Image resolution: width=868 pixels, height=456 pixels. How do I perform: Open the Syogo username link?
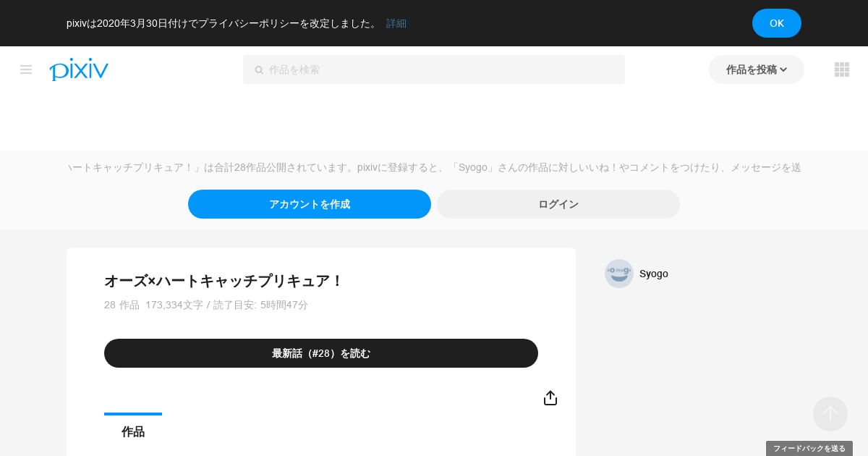click(654, 274)
